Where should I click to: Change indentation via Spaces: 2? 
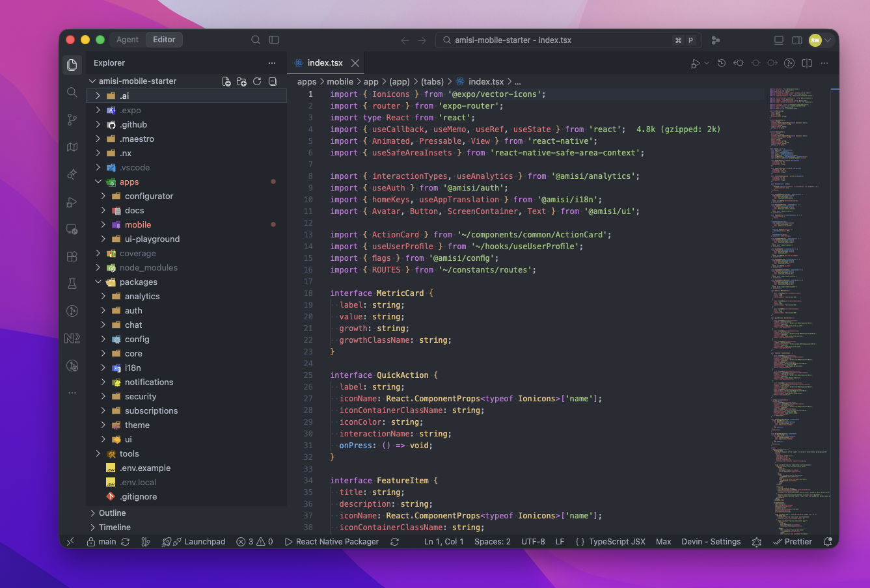pyautogui.click(x=492, y=541)
